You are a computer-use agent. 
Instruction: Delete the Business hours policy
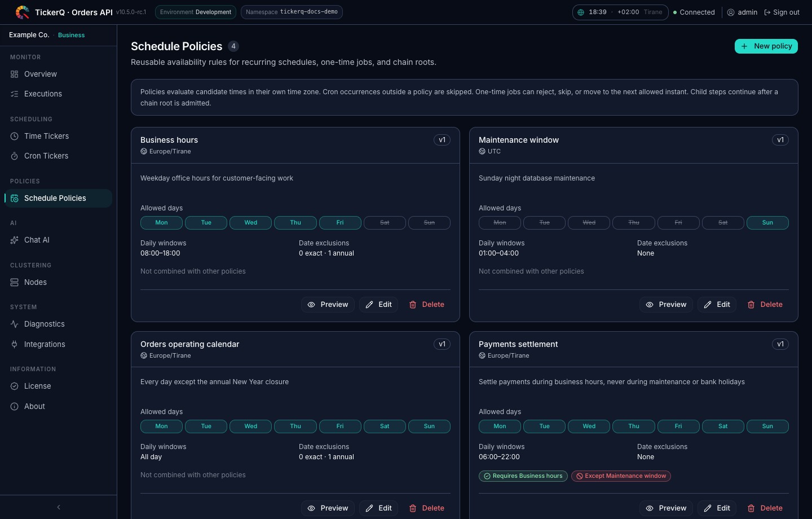click(x=427, y=305)
